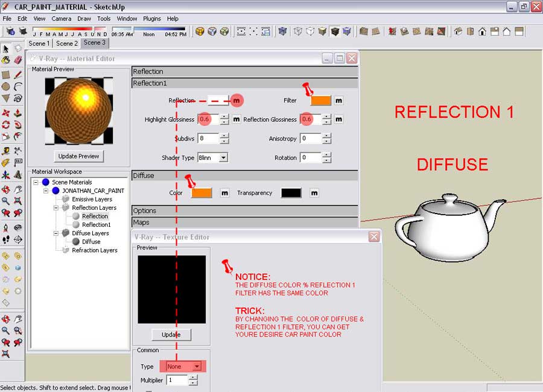543x392 pixels.
Task: Collapse the Scene Materials tree node
Action: 36,182
